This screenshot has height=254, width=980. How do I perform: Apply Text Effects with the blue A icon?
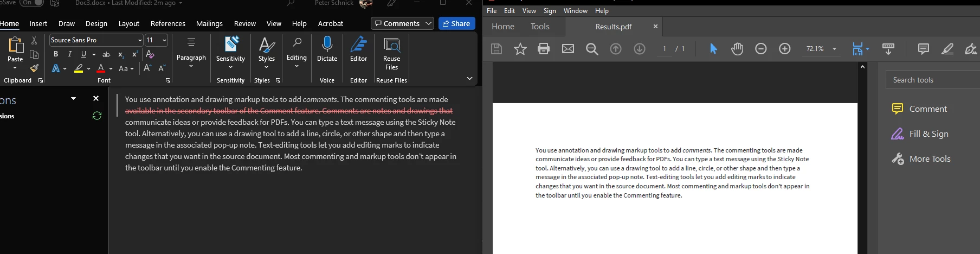tap(56, 68)
